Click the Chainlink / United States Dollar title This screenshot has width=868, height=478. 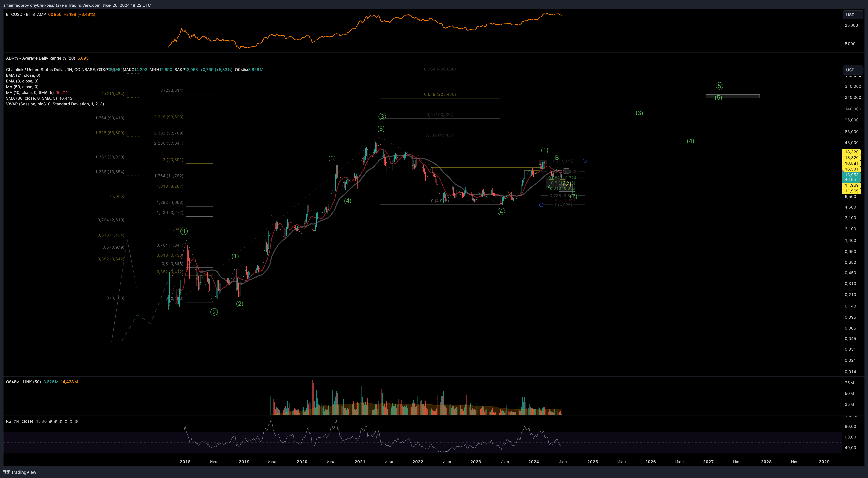[x=50, y=70]
